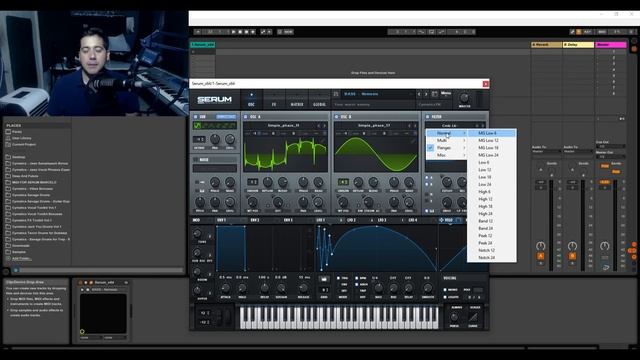Toggle the NOISE oscillator switch

(196, 160)
